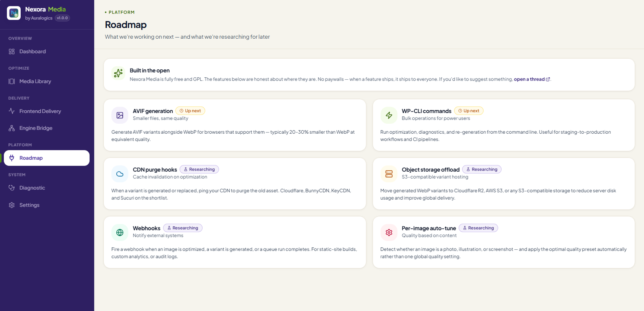Click the CDN purge hooks title

point(155,170)
